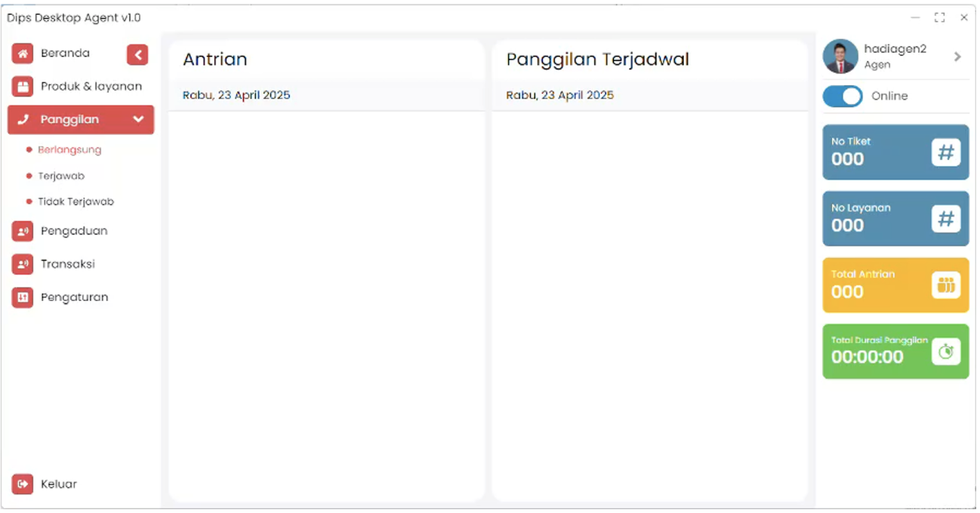Click the hash icon on No Layanan card
Image resolution: width=980 pixels, height=513 pixels.
(945, 220)
